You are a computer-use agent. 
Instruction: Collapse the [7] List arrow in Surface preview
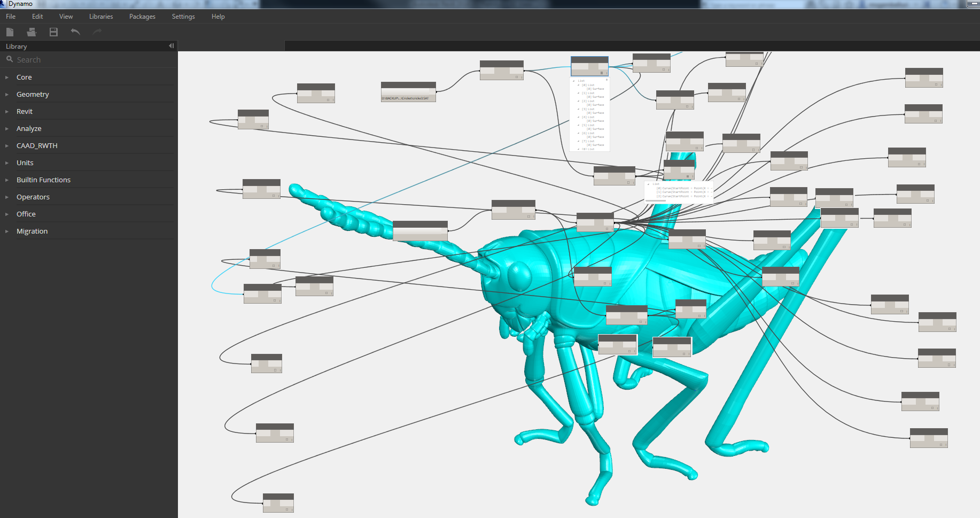(579, 141)
